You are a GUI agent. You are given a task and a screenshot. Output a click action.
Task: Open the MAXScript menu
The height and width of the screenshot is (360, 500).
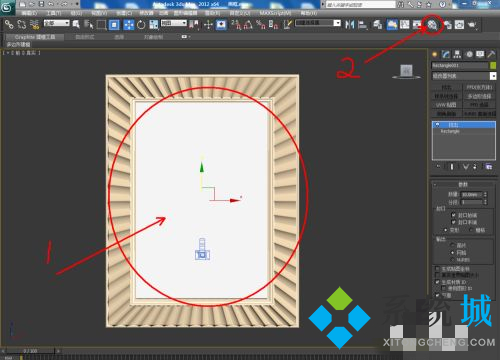pos(275,13)
